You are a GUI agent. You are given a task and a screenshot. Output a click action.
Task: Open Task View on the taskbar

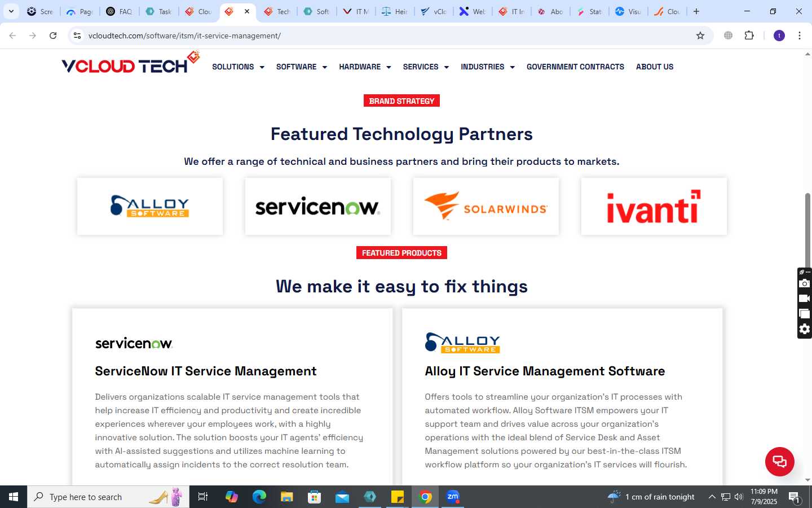tap(203, 497)
